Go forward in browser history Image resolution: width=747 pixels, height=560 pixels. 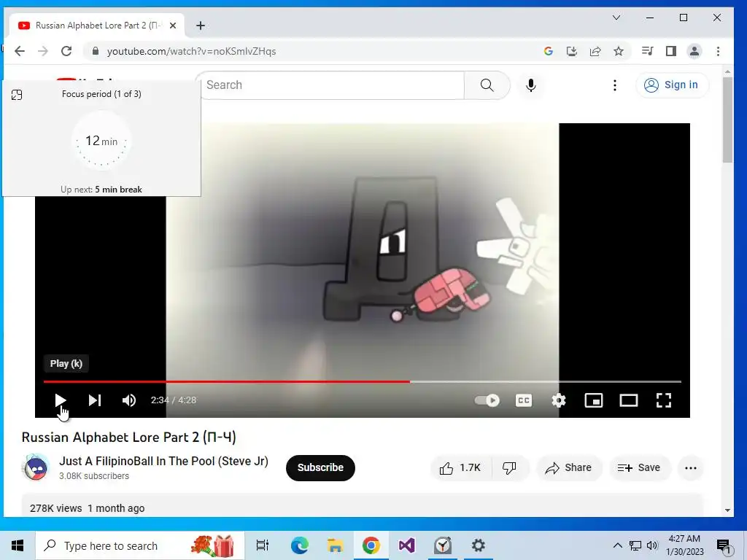click(x=43, y=51)
